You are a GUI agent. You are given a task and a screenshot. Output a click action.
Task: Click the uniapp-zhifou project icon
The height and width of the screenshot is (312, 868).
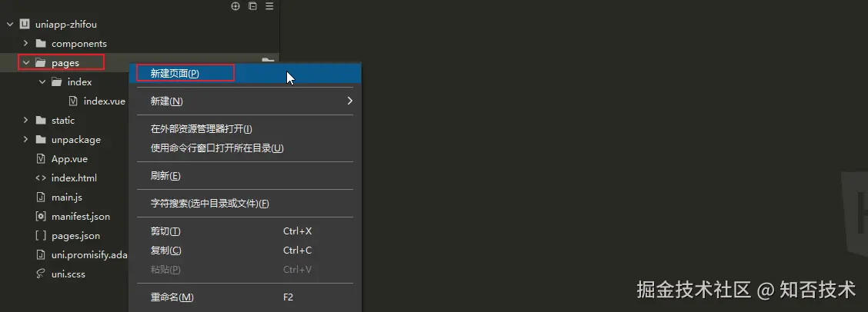[x=25, y=24]
